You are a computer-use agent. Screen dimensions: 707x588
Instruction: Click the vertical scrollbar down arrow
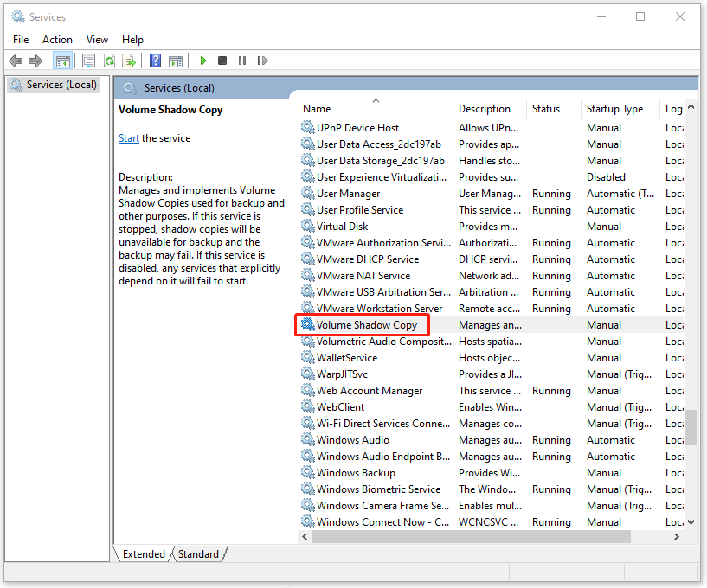(x=691, y=521)
